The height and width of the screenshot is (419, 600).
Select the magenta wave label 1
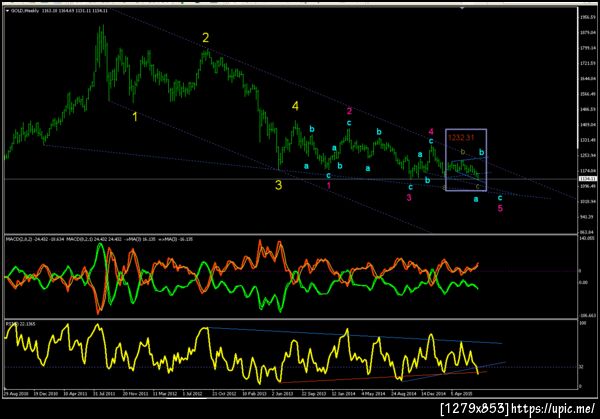tap(328, 186)
